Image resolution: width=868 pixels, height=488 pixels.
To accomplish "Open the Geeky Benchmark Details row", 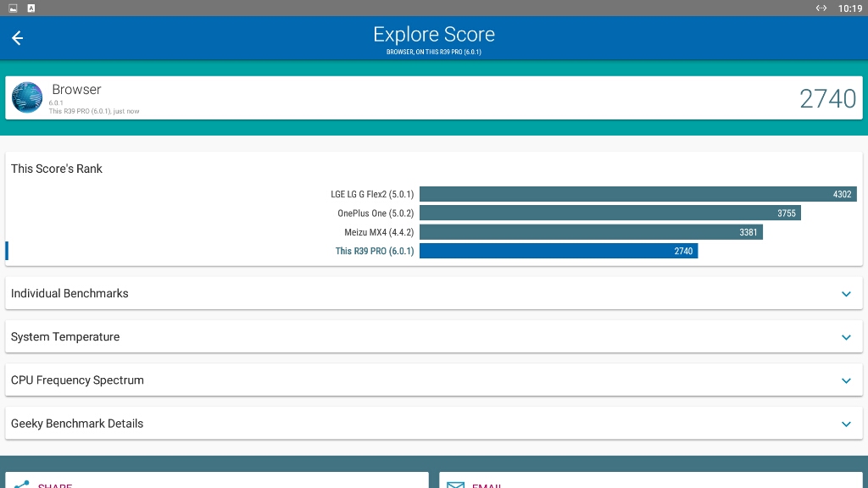I will coord(434,424).
